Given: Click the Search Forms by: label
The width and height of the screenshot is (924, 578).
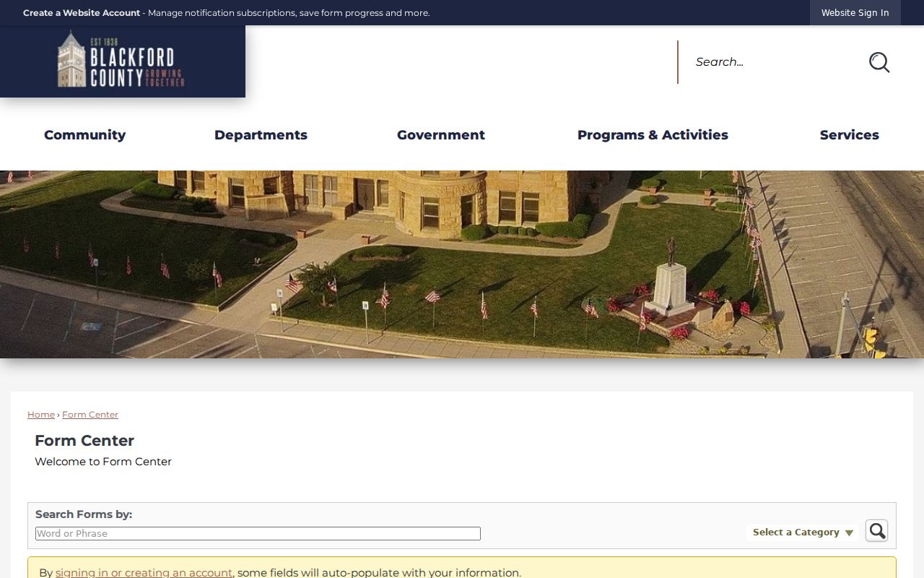Looking at the screenshot, I should click(84, 514).
